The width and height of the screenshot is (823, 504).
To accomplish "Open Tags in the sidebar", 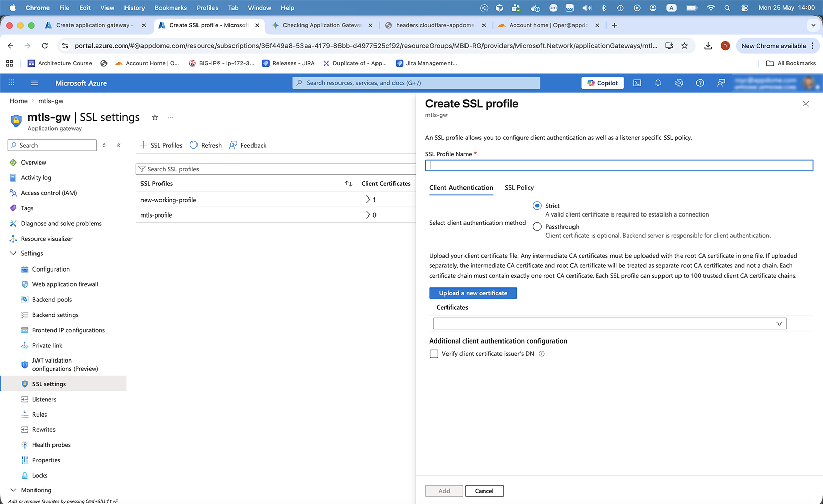I will click(x=27, y=208).
